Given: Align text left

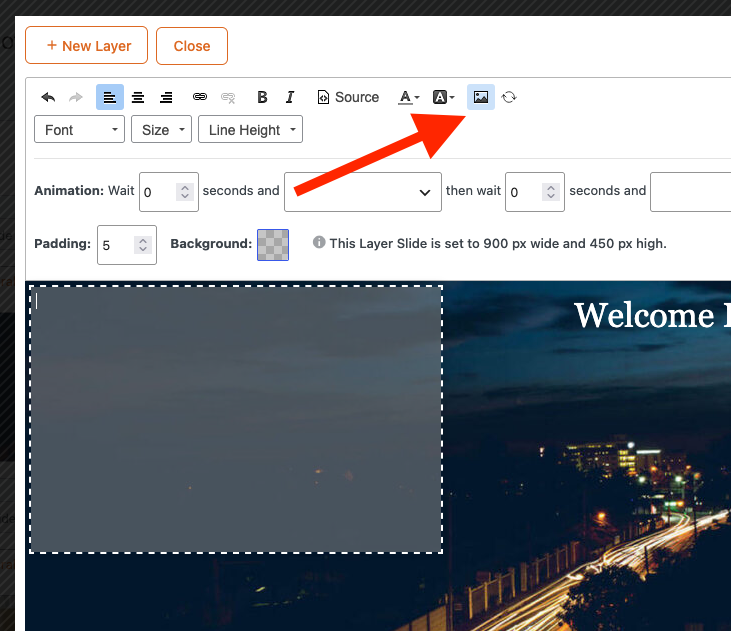Looking at the screenshot, I should tap(110, 97).
